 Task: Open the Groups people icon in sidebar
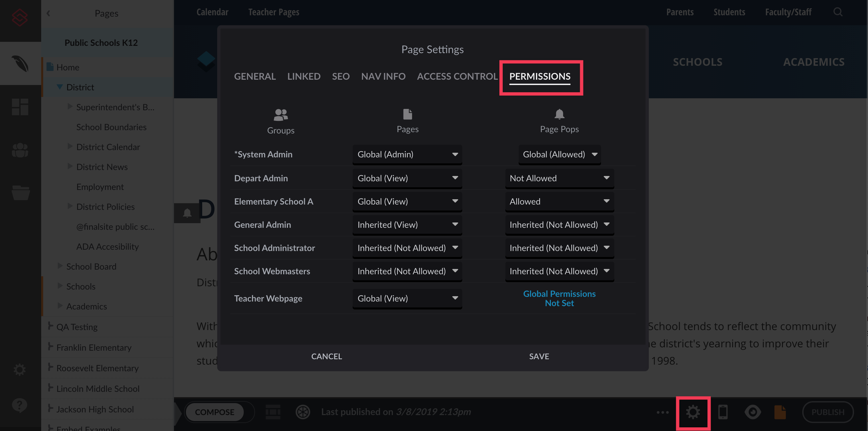(20, 150)
